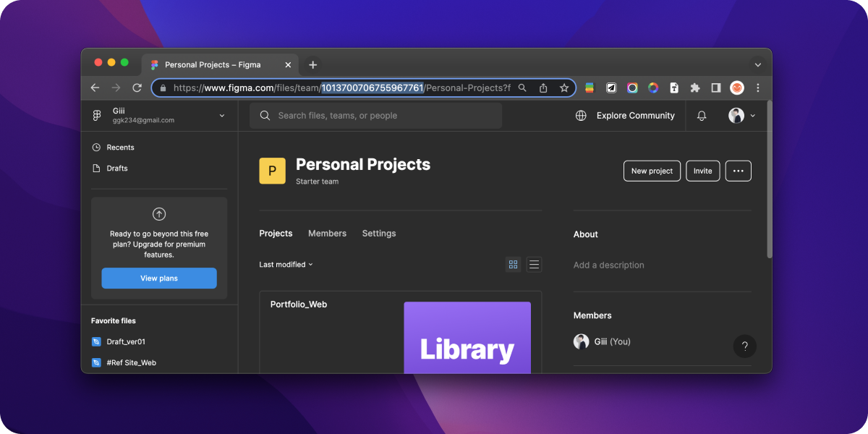Image resolution: width=868 pixels, height=434 pixels.
Task: Switch to grid view
Action: pos(514,265)
